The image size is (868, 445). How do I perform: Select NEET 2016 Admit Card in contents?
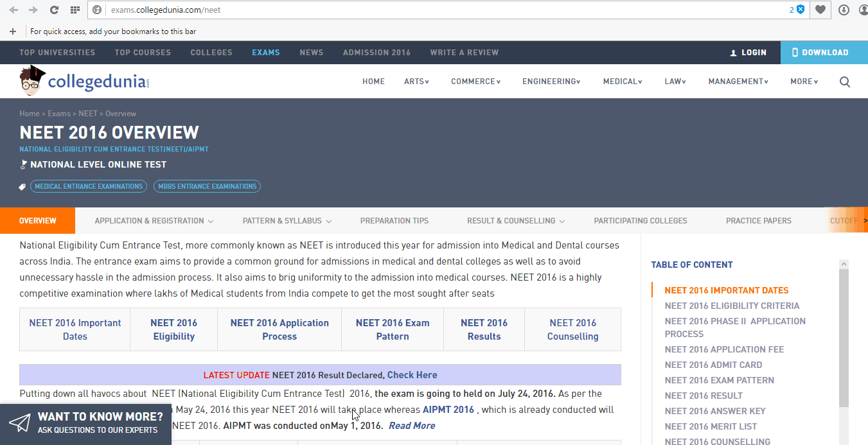point(713,365)
